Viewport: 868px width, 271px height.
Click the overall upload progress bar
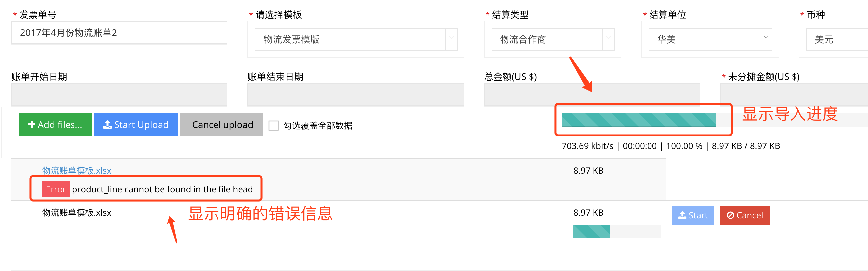click(x=639, y=120)
